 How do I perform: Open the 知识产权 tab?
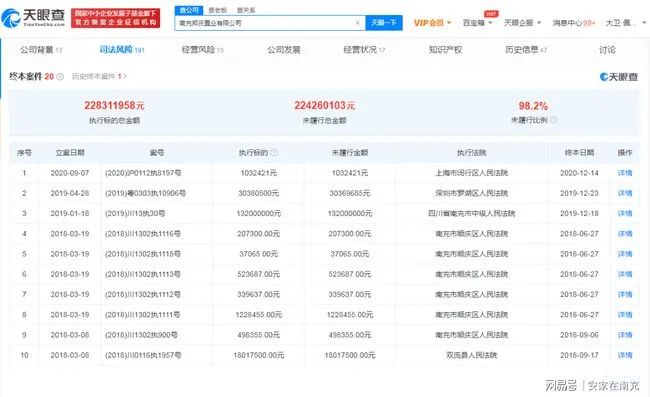pyautogui.click(x=445, y=50)
